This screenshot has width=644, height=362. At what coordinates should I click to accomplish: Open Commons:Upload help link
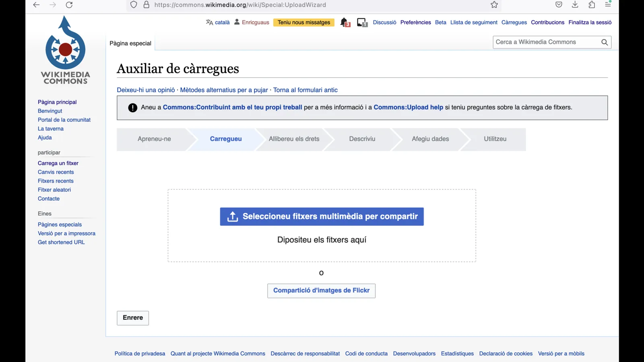click(x=408, y=107)
